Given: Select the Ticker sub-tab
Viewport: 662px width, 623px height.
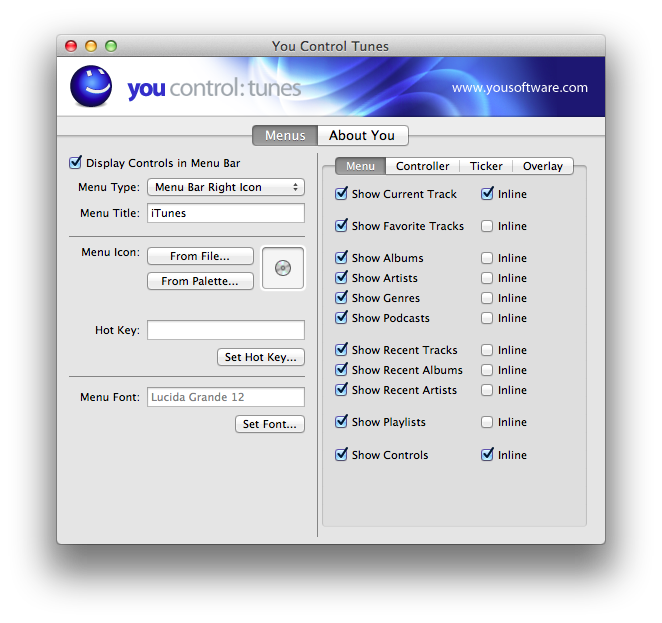Looking at the screenshot, I should pos(486,166).
